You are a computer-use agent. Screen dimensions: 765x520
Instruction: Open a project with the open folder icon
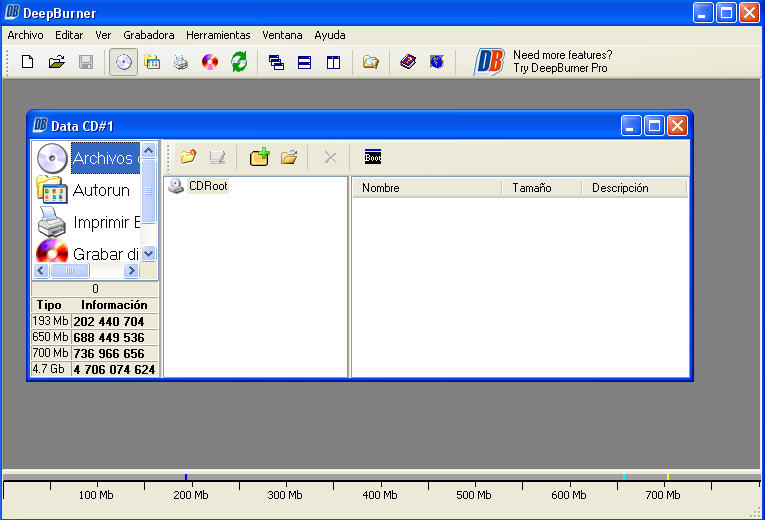(x=57, y=62)
